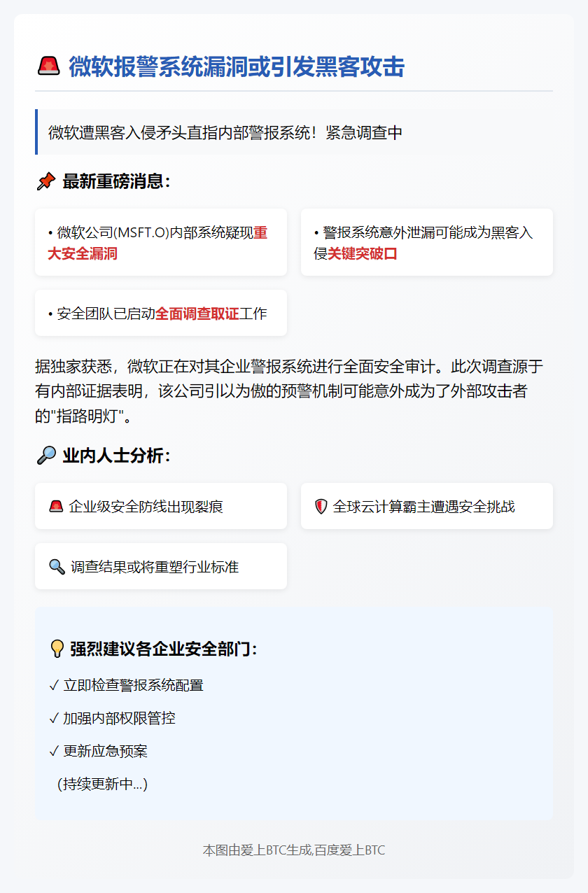
Task: Click the magnifier icon in 调查结果或将重塑行业标准 card
Action: pyautogui.click(x=56, y=566)
